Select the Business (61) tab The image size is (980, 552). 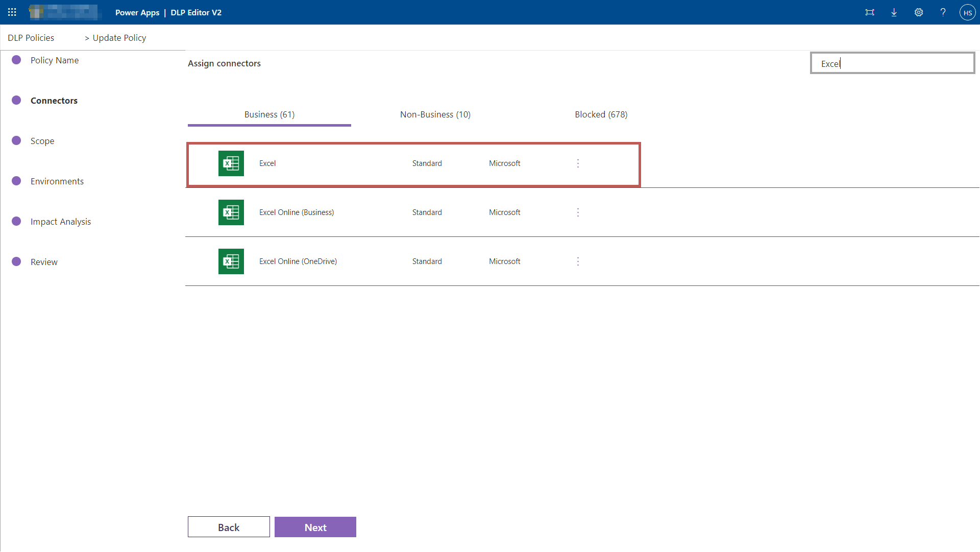coord(269,114)
